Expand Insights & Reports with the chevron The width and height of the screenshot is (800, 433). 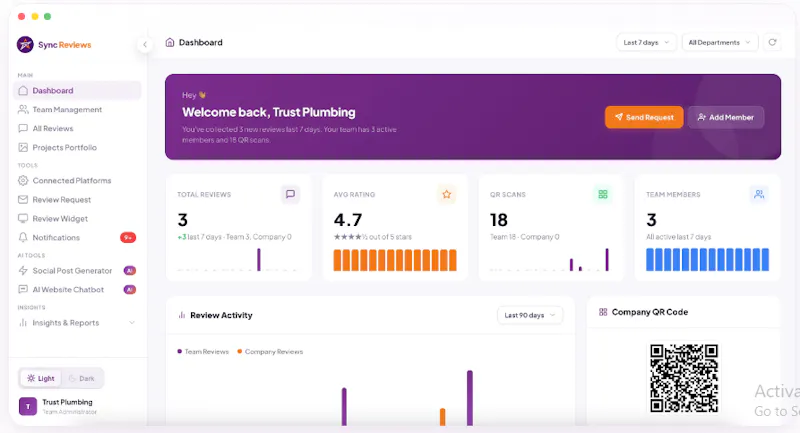point(132,323)
